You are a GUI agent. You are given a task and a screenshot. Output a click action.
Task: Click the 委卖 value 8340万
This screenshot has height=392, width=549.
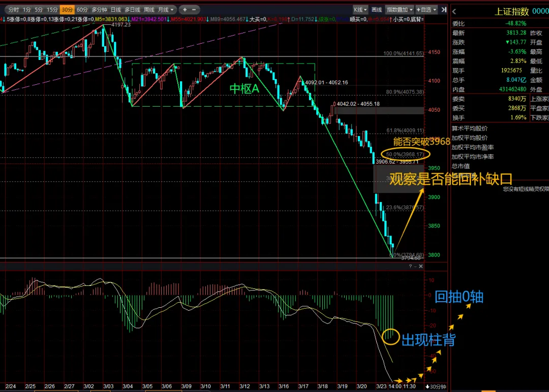click(x=517, y=99)
